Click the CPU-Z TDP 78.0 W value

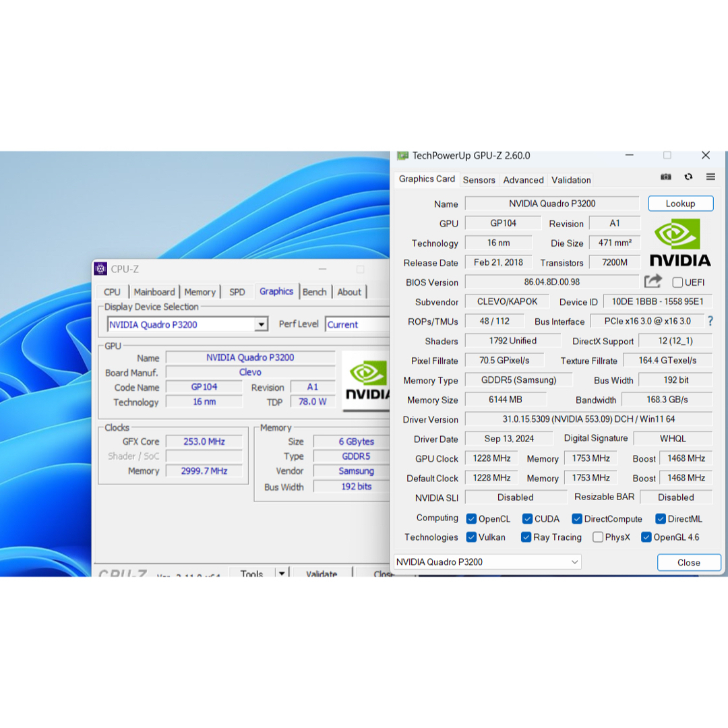click(313, 402)
